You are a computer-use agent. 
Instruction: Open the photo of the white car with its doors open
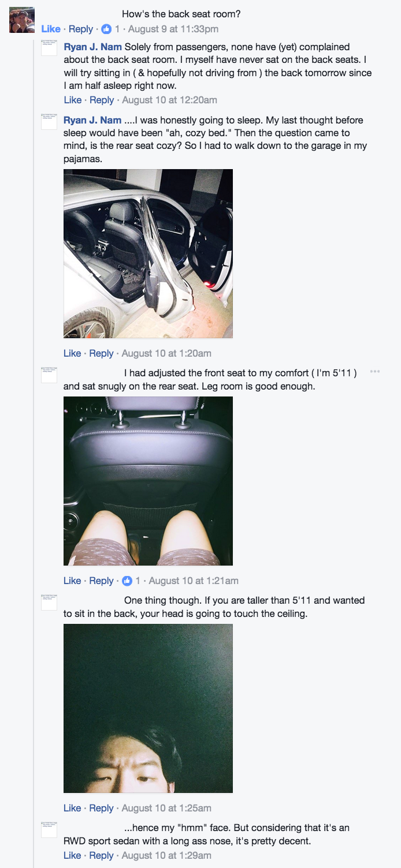[x=148, y=253]
